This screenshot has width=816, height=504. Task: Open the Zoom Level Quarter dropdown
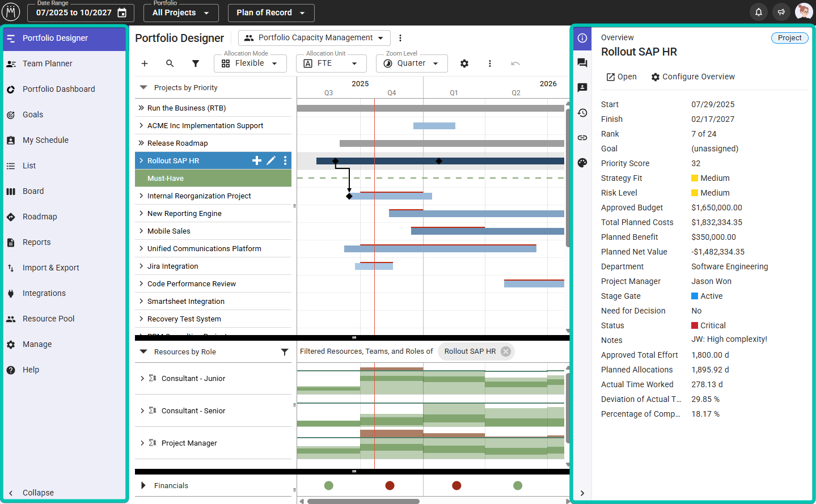point(412,63)
